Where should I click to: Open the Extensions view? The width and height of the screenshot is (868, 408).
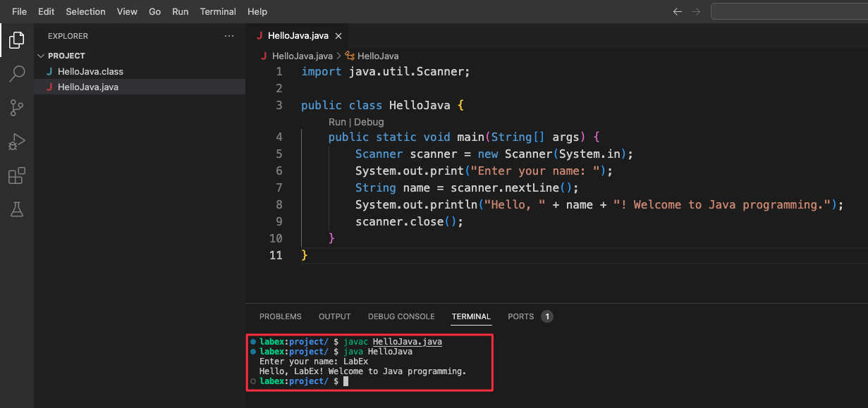(16, 175)
